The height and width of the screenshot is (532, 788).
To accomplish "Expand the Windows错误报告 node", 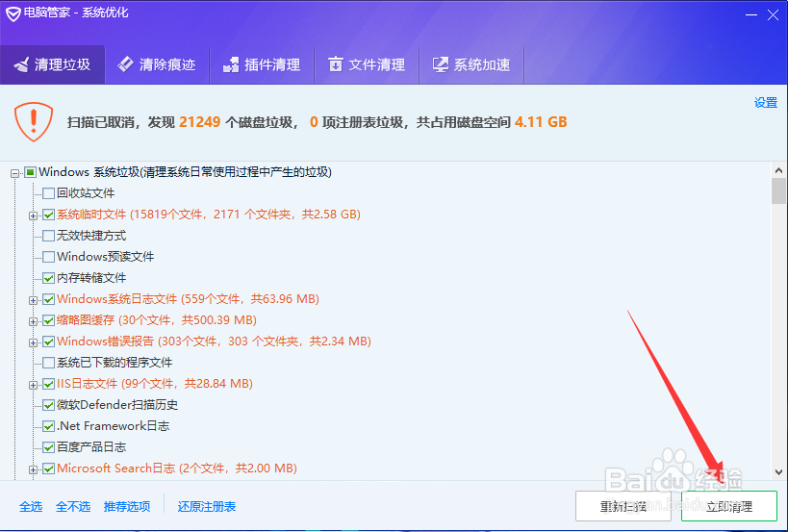I will [33, 342].
